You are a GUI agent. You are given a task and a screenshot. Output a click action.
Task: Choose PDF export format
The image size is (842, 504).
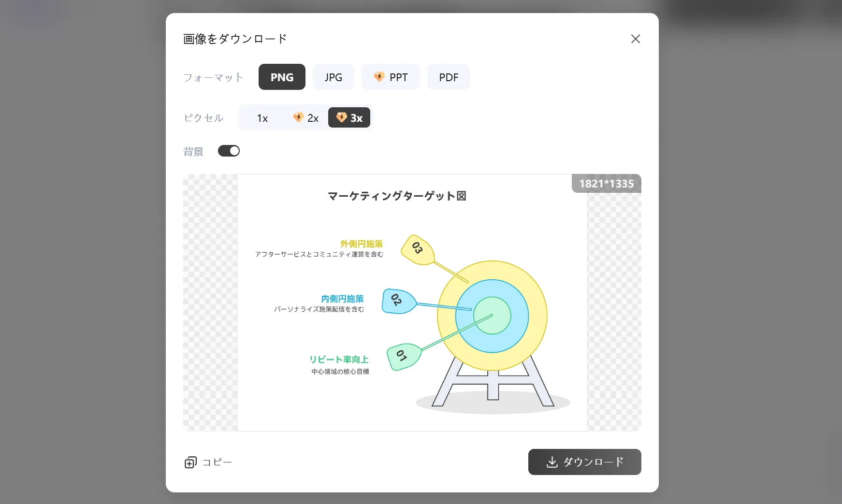449,77
